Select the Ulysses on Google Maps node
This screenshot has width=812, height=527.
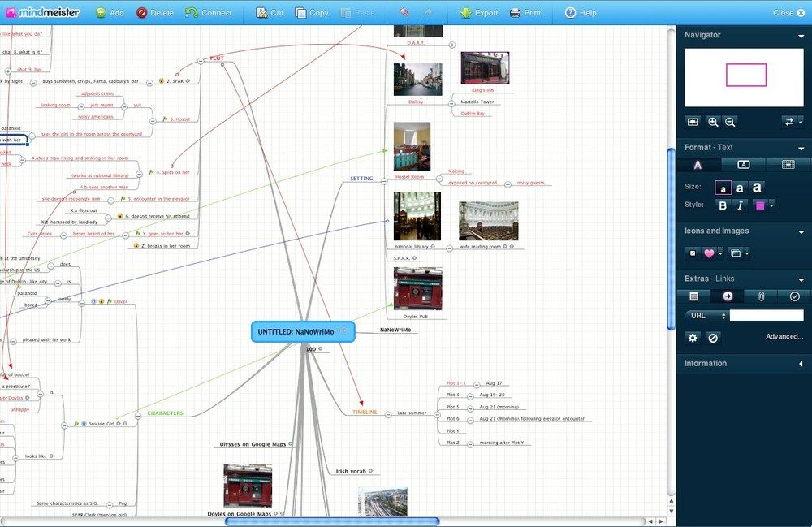[253, 444]
